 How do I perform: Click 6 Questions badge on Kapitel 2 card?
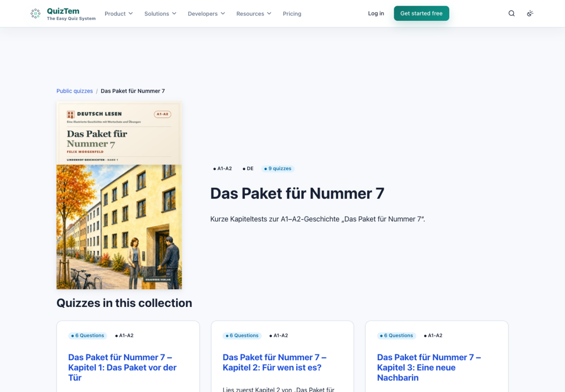point(242,336)
